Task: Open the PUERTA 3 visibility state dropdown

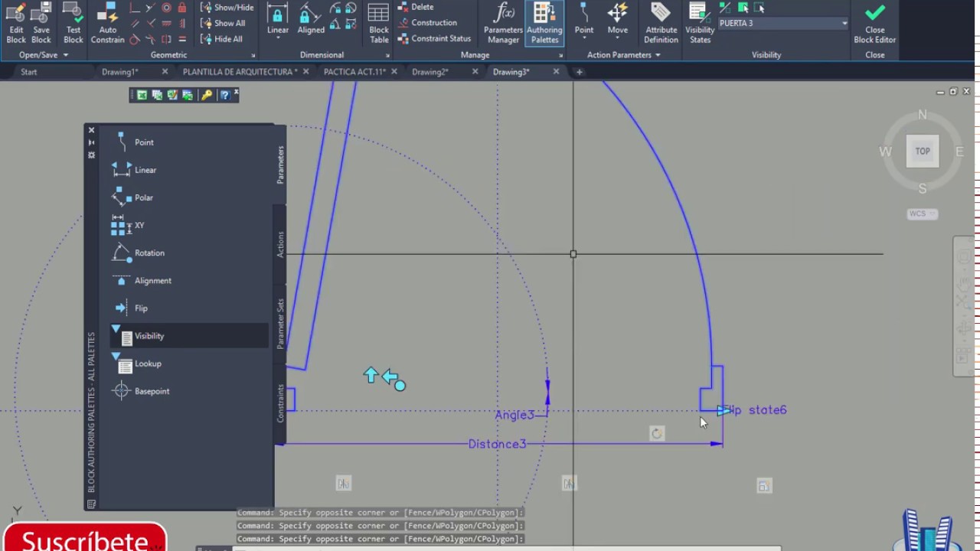Action: tap(844, 23)
